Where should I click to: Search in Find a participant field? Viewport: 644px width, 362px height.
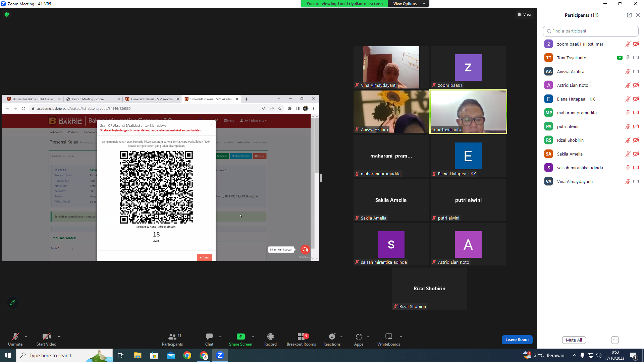pyautogui.click(x=591, y=31)
